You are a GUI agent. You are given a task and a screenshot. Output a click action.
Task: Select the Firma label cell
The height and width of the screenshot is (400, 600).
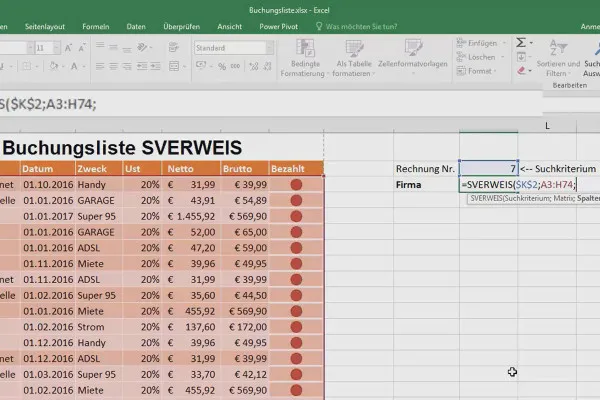point(426,184)
